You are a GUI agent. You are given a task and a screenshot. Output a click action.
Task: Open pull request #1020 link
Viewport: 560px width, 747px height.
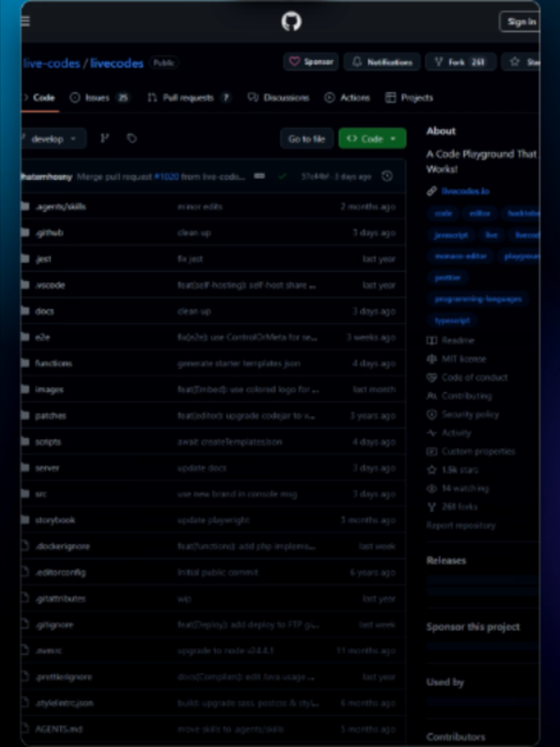pos(166,177)
